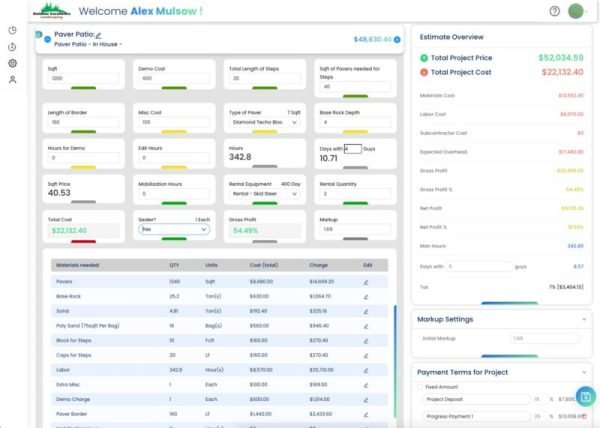The height and width of the screenshot is (428, 600).
Task: Click the Sqft input field
Action: [x=83, y=78]
